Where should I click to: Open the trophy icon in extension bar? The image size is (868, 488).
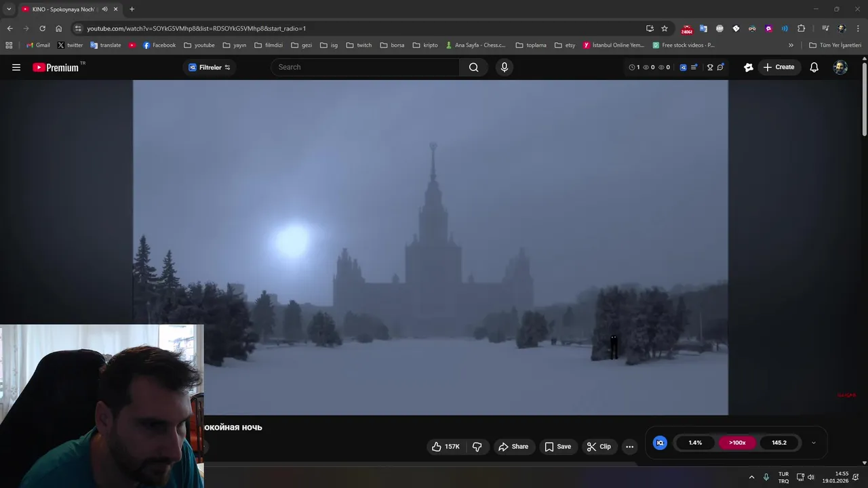[x=710, y=67]
